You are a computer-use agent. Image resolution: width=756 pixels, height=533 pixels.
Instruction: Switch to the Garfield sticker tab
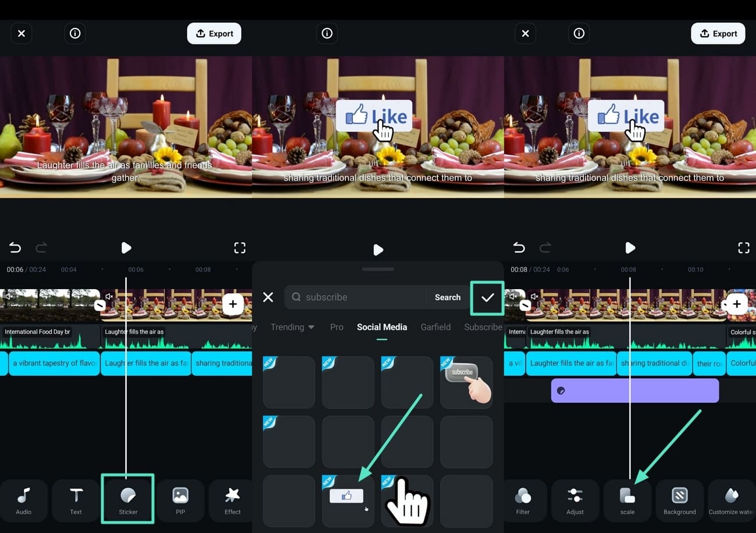click(x=436, y=327)
